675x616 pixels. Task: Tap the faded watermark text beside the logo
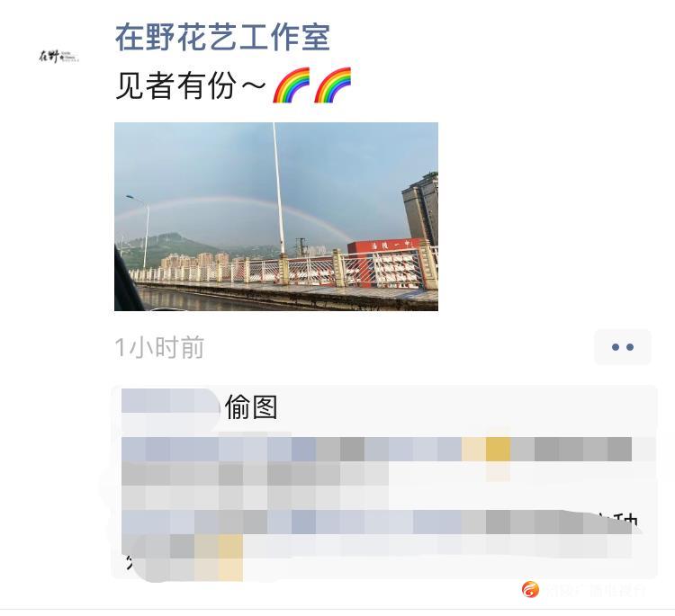[x=596, y=590]
